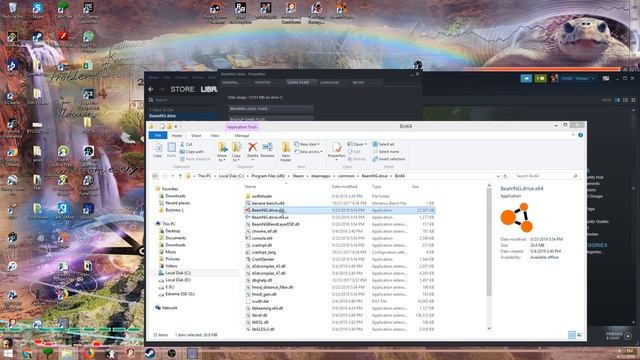The height and width of the screenshot is (360, 640).
Task: Click the Skype desktop icon
Action: [37, 10]
